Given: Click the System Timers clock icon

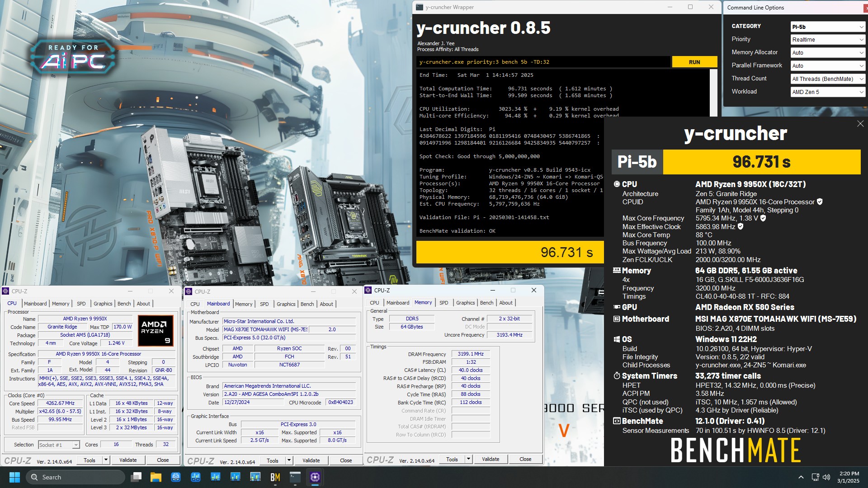Looking at the screenshot, I should point(617,376).
